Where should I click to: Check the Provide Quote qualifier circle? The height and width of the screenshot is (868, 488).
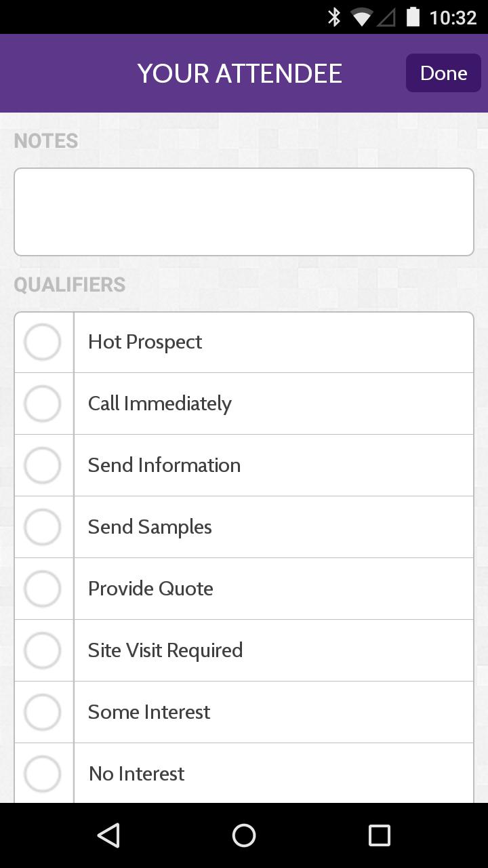click(x=43, y=589)
